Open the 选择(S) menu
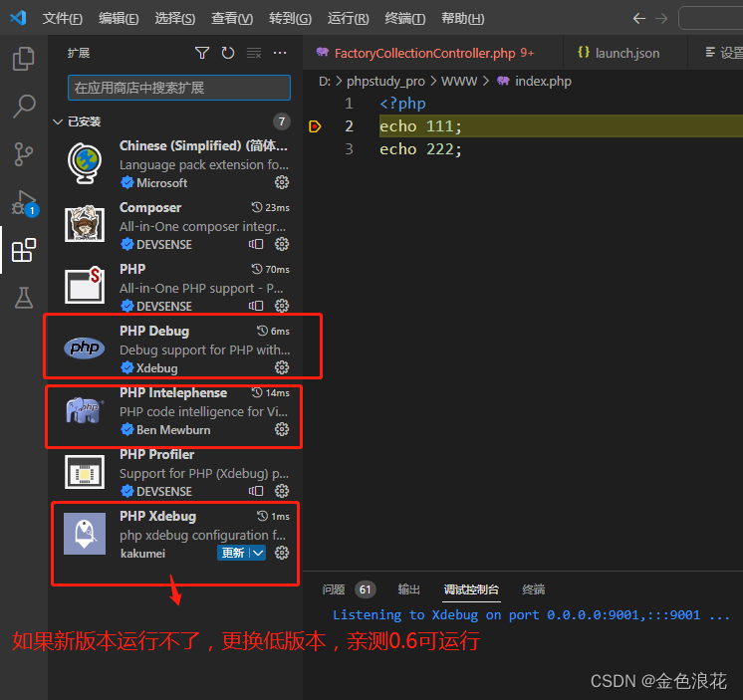Screen dimensions: 743x700 pyautogui.click(x=175, y=19)
